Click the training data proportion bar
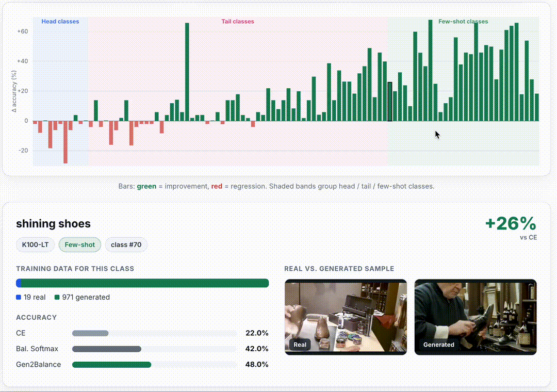This screenshot has height=392, width=557. [142, 283]
